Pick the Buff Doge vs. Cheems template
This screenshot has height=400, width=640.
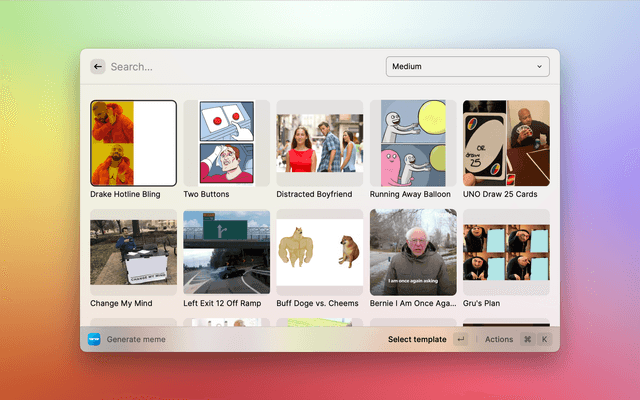click(319, 252)
